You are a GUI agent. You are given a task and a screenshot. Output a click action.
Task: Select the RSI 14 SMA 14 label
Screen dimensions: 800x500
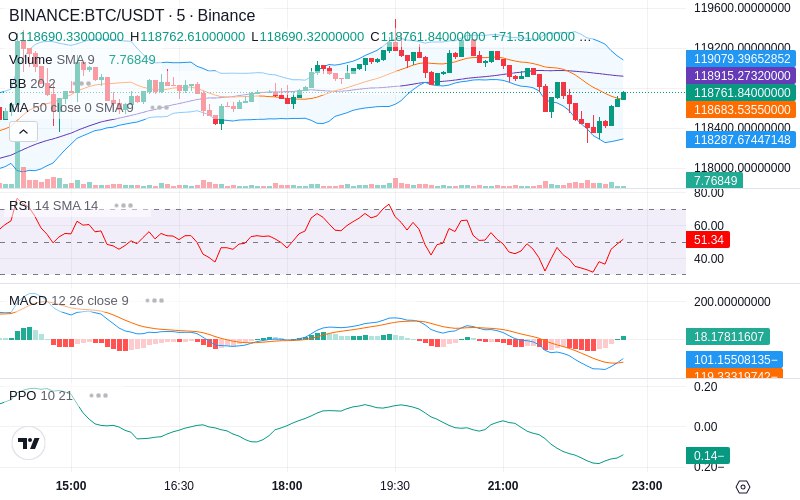(54, 206)
